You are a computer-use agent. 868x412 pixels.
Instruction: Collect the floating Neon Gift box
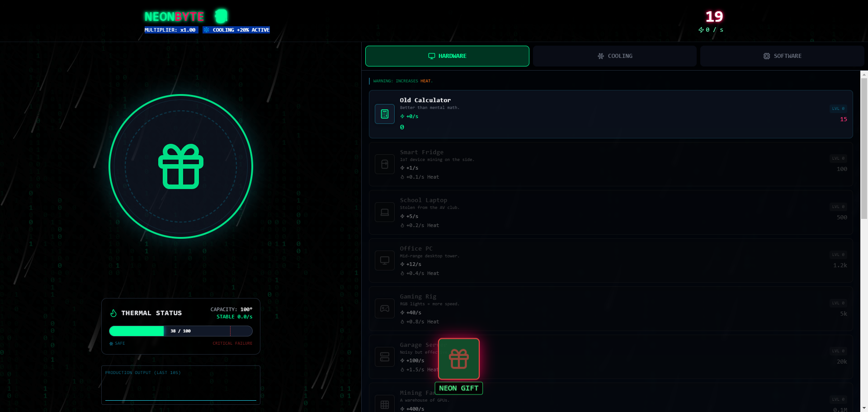click(459, 359)
